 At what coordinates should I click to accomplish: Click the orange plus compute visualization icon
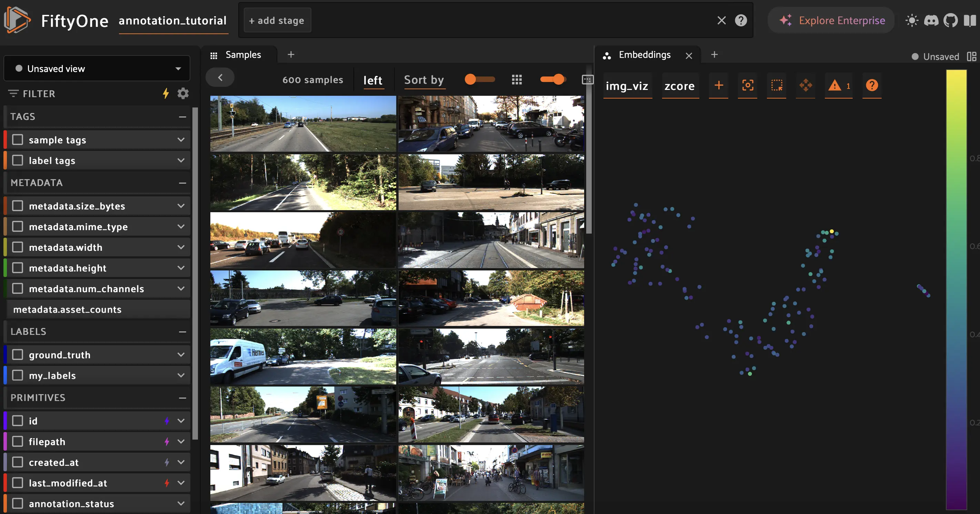(x=719, y=85)
